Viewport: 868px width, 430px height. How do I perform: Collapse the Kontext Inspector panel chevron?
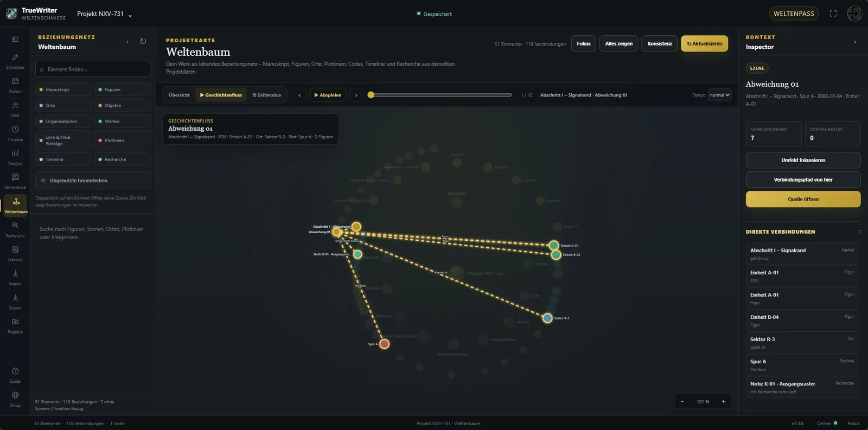click(x=855, y=42)
